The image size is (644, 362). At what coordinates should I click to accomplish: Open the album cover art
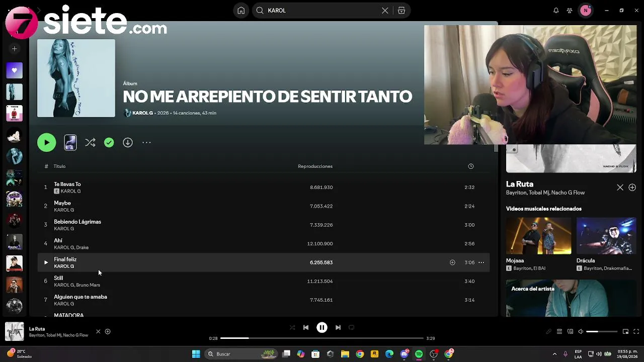[x=76, y=78]
